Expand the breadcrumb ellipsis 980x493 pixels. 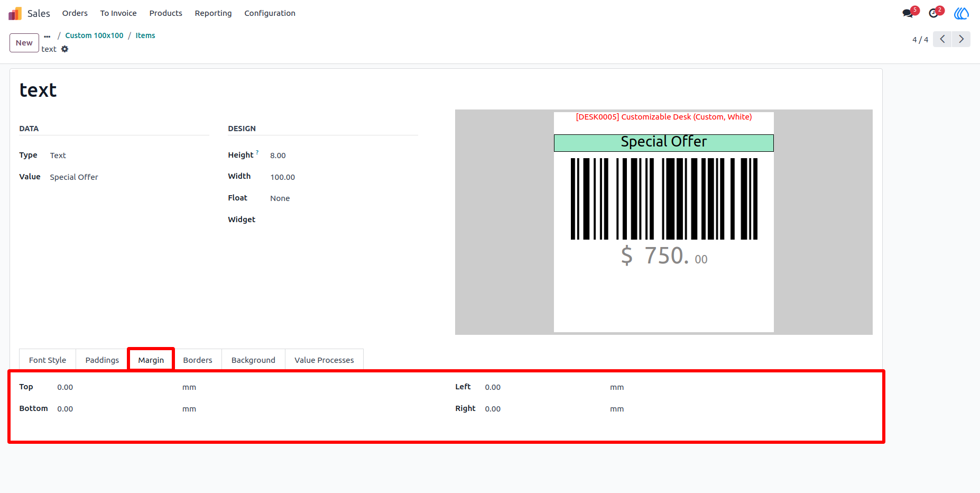47,36
